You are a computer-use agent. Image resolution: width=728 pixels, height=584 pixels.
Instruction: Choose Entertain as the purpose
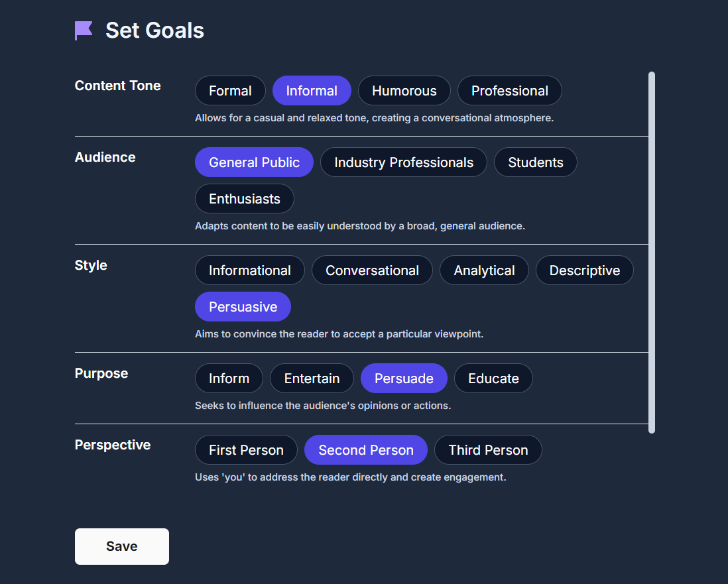tap(312, 379)
